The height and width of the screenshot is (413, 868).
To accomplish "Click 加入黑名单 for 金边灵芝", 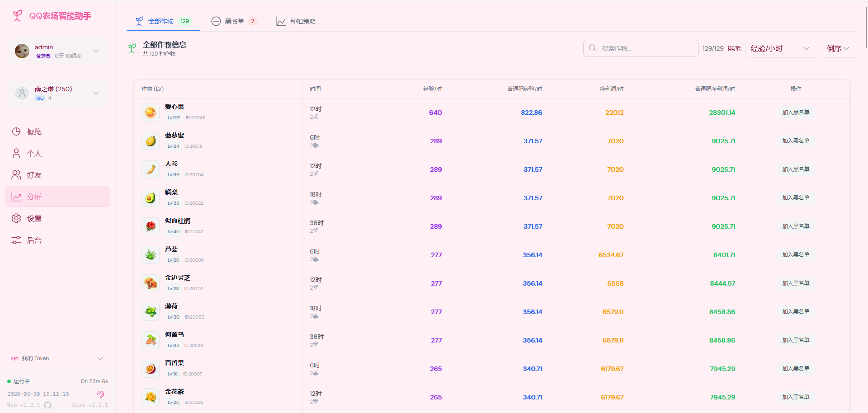I will [796, 283].
